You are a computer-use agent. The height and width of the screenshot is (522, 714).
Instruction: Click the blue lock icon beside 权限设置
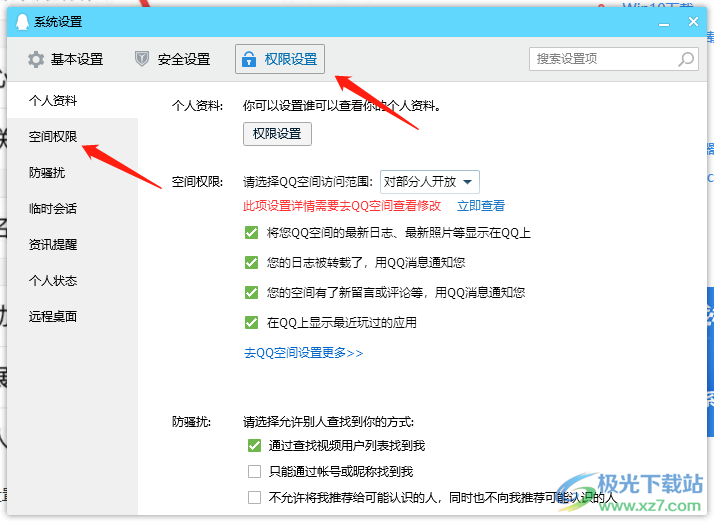[x=249, y=59]
